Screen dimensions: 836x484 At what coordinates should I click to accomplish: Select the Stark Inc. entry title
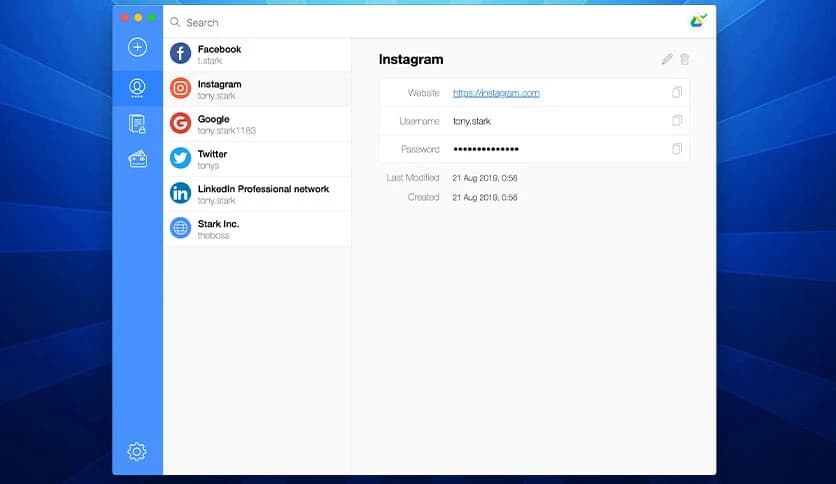click(x=218, y=224)
